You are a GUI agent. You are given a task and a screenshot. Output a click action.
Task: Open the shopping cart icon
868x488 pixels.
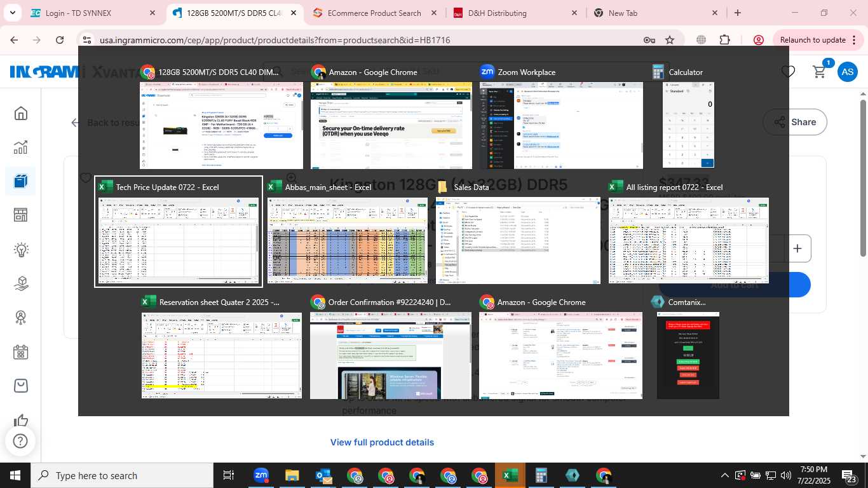[820, 72]
